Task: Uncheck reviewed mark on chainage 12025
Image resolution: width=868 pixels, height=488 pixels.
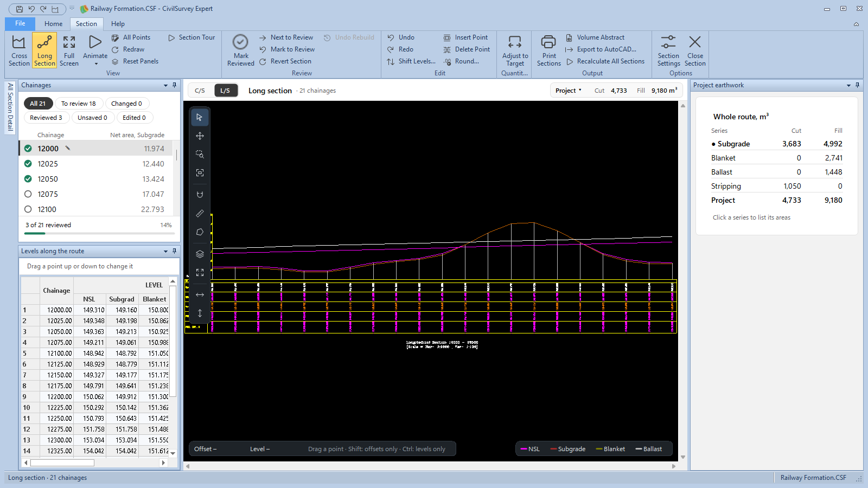Action: pyautogui.click(x=28, y=164)
